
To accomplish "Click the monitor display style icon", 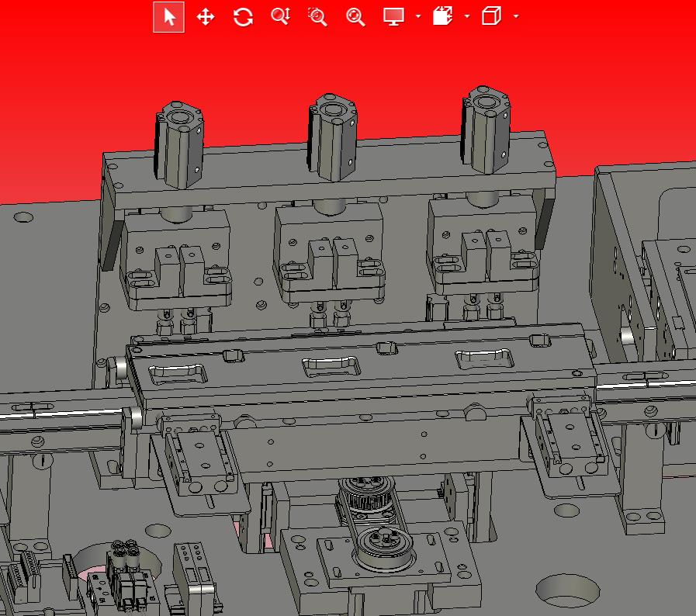I will click(393, 16).
